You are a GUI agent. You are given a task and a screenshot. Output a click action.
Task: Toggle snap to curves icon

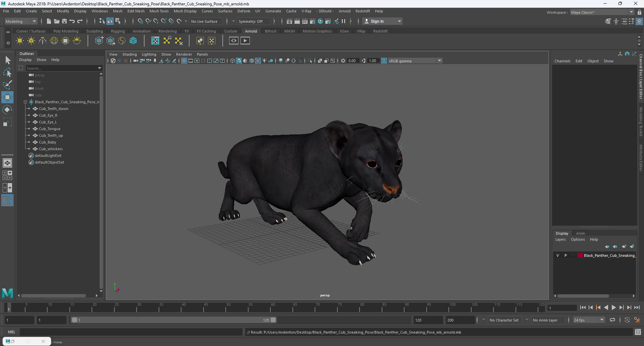148,21
